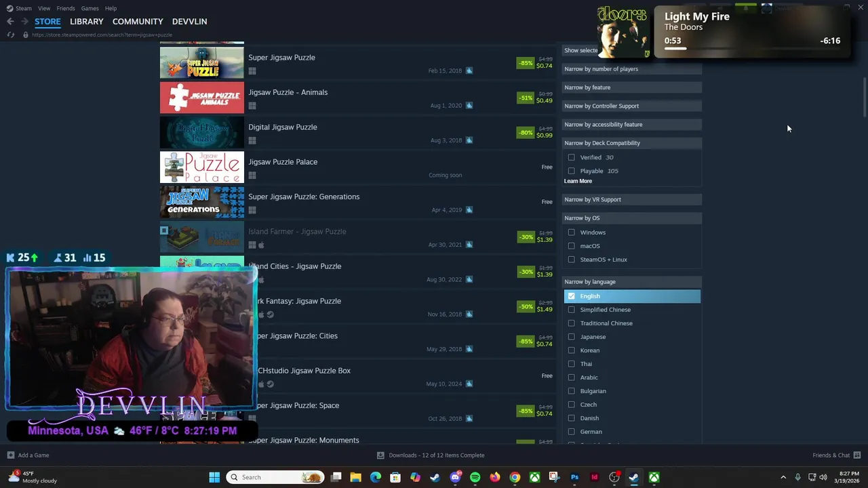Click the Apple icon in the Island Farmer row
Screen dimensions: 868x488
click(261, 245)
